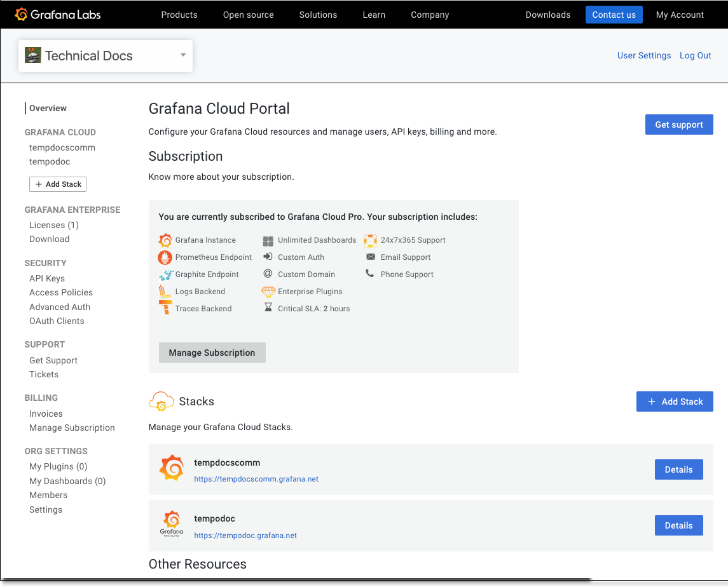The width and height of the screenshot is (728, 587).
Task: Open the tempdocscomm.grafana.net link
Action: coord(256,479)
